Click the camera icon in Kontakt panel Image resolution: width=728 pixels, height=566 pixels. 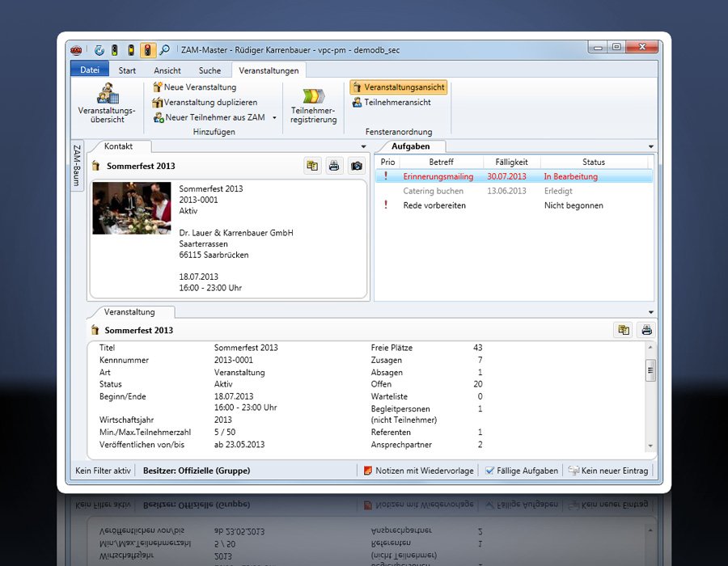click(x=356, y=166)
